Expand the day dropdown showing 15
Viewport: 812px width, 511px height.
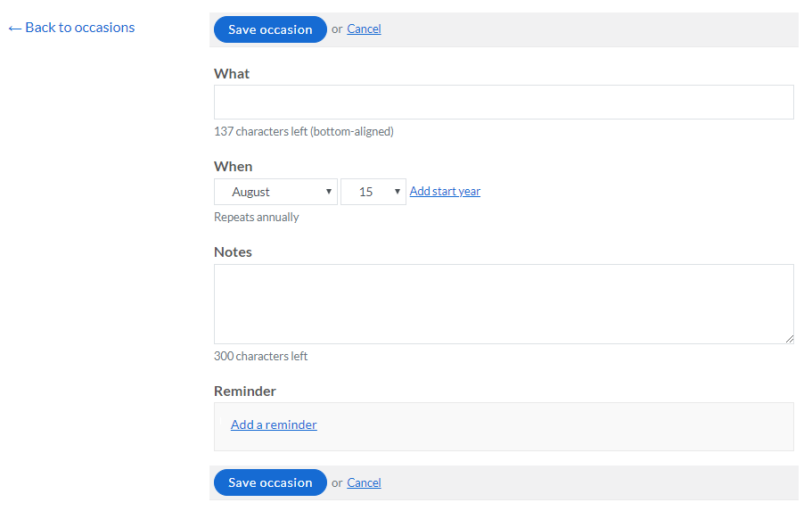373,192
